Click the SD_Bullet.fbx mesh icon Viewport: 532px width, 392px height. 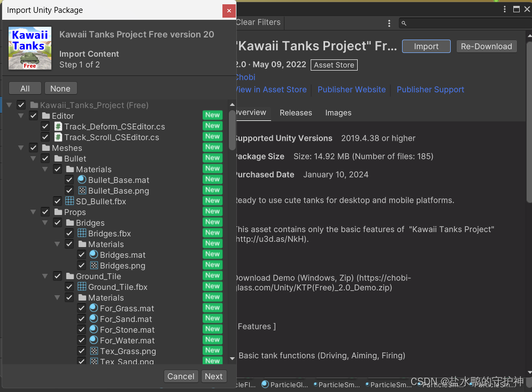[70, 201]
